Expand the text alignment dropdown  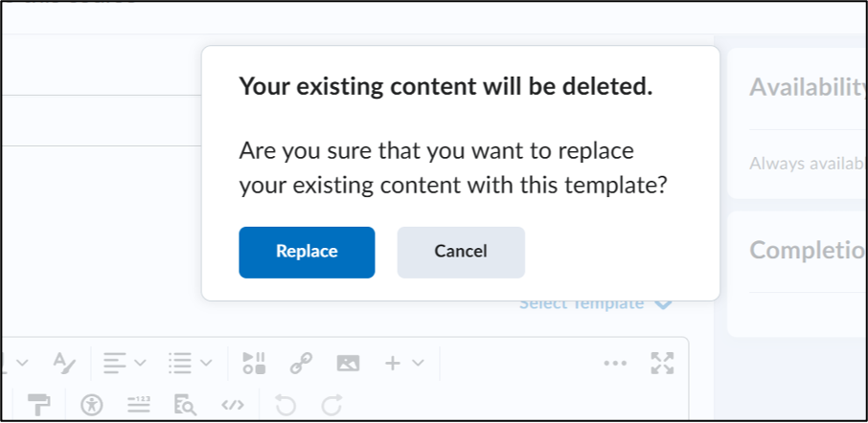tap(125, 364)
